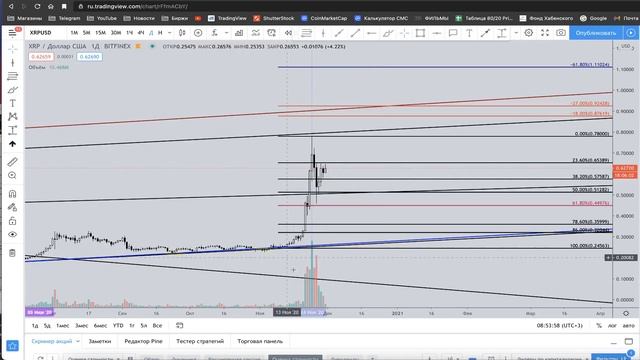Expand the timeframe dropdown arrow after Н
The height and width of the screenshot is (360, 640).
coord(170,33)
